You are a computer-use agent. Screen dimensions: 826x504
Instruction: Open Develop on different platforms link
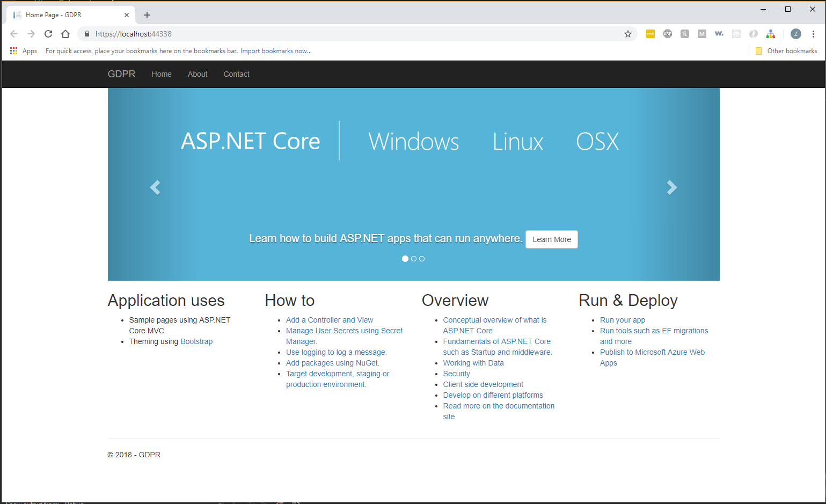click(x=493, y=395)
